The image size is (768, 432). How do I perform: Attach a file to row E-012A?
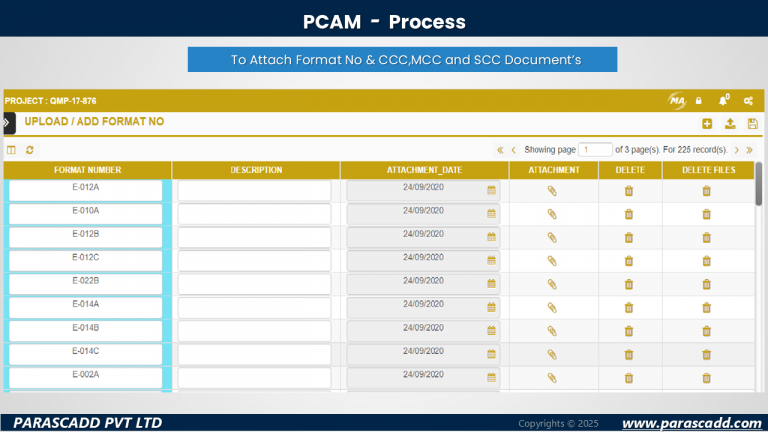[x=551, y=190]
